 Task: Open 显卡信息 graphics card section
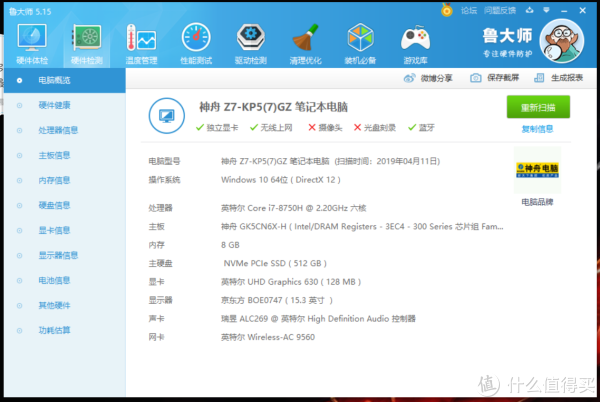click(54, 230)
